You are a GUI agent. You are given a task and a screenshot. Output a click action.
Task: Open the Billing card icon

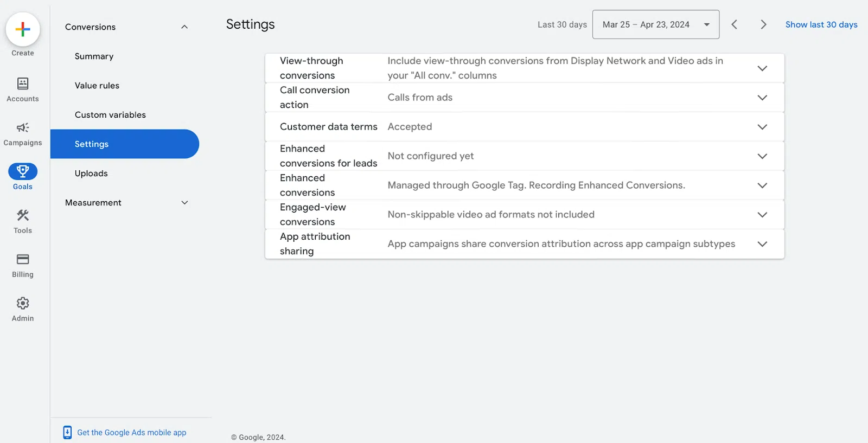point(23,259)
